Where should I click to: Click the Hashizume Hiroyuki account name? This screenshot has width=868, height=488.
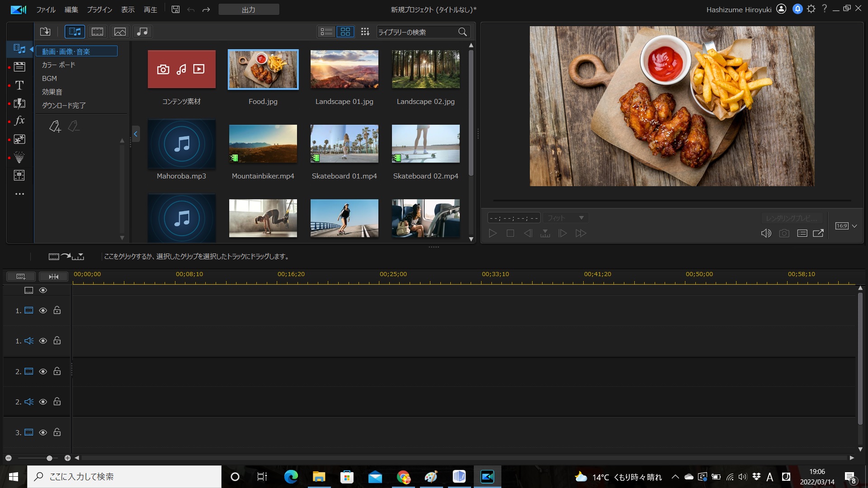click(x=739, y=9)
